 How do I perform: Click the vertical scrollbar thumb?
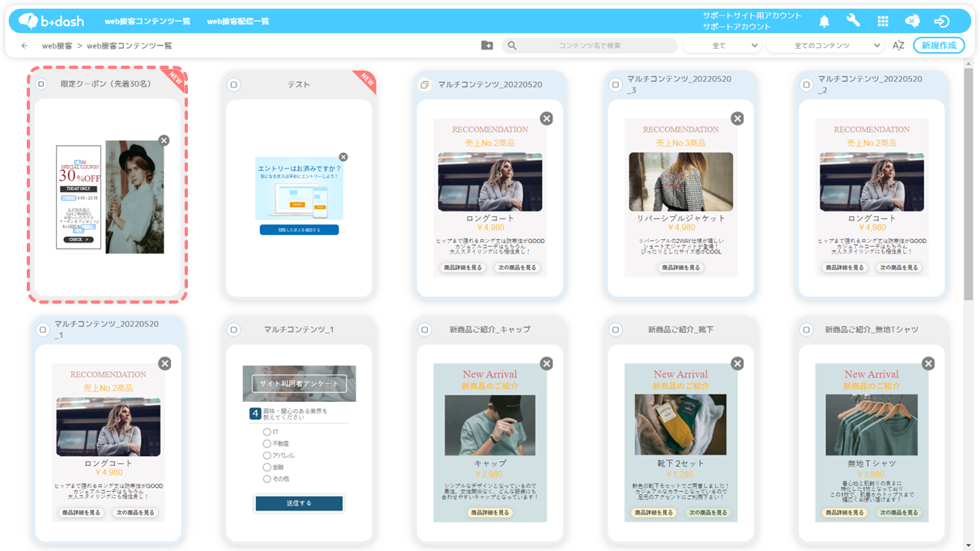[969, 185]
